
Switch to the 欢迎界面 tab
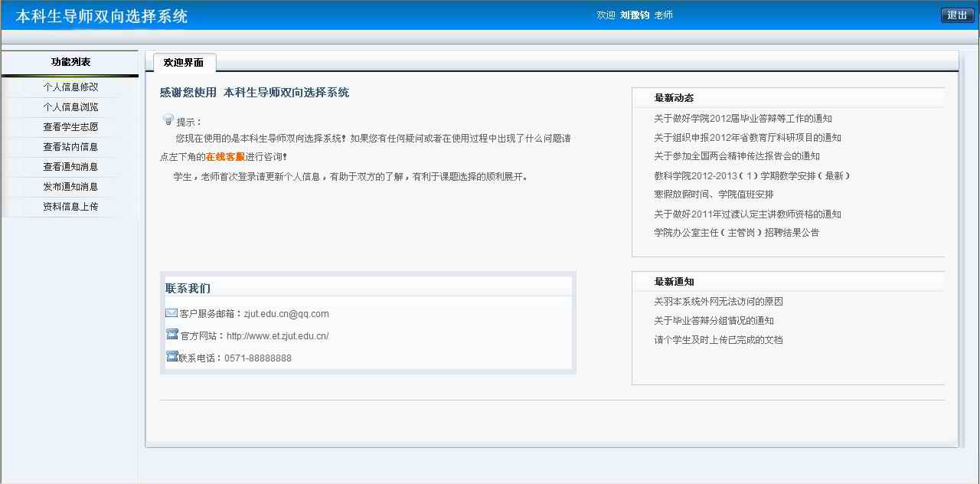click(184, 63)
